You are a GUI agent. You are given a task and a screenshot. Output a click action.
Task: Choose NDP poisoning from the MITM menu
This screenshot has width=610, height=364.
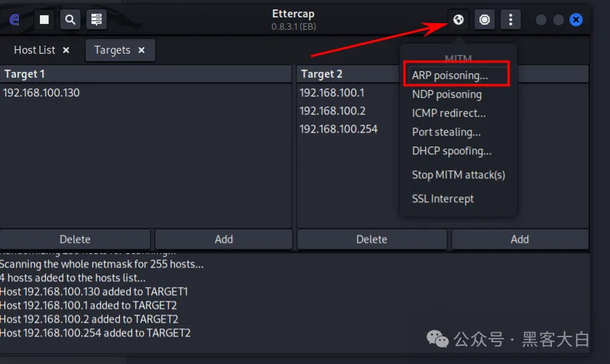coord(447,94)
